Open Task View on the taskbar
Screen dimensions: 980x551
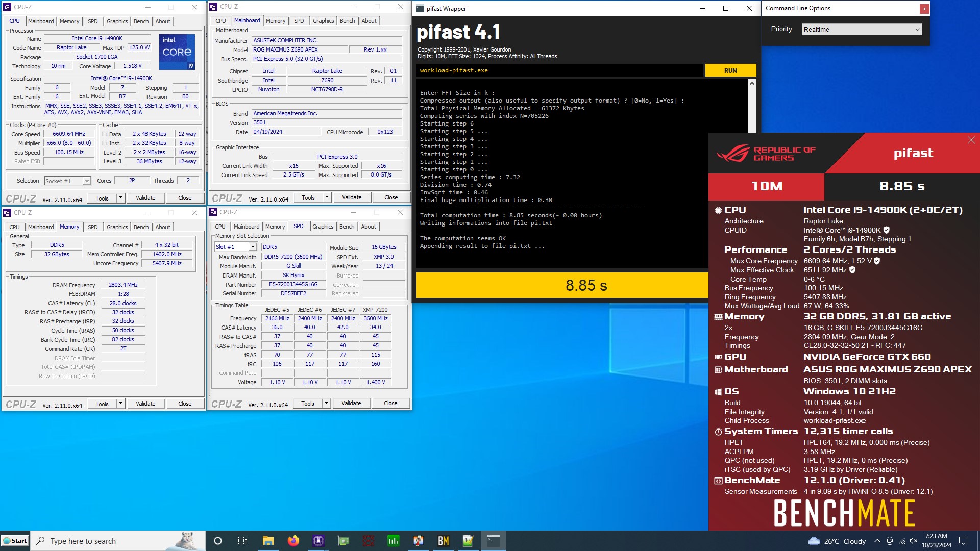242,541
